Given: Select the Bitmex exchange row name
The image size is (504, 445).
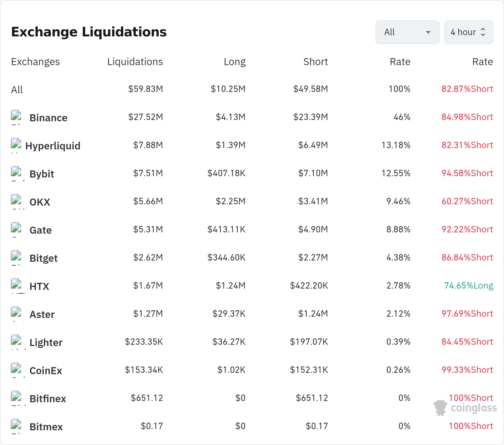Looking at the screenshot, I should point(46,427).
